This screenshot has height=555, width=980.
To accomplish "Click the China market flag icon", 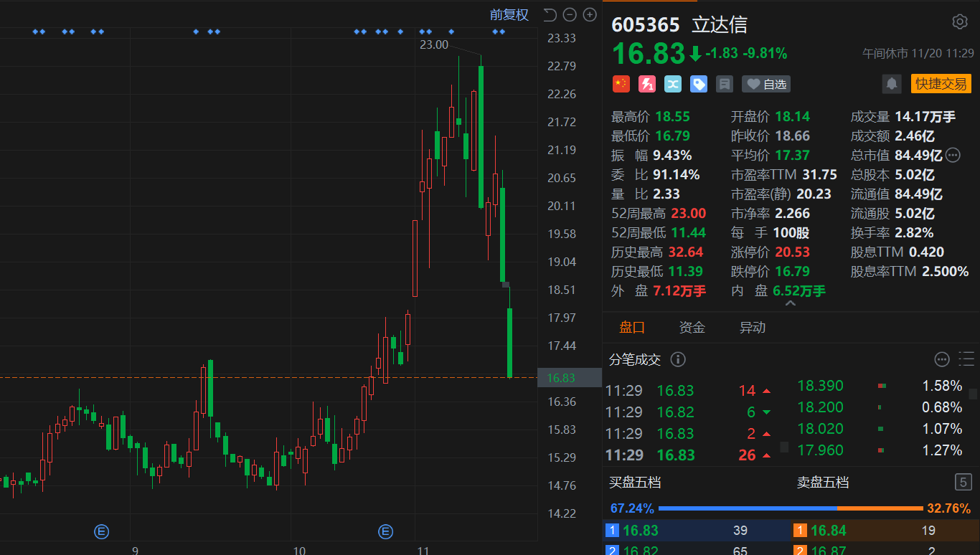I will [x=621, y=84].
